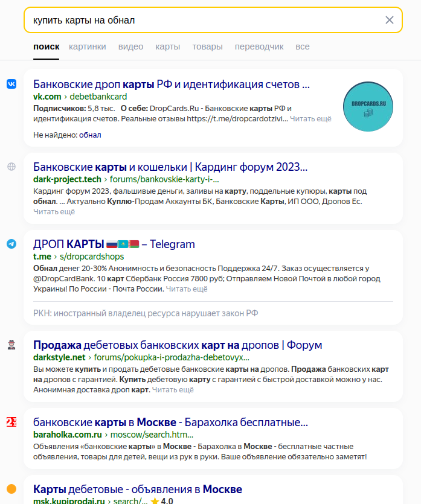The height and width of the screenshot is (504, 421).
Task: Click 'forums/bankovskie-karty-i-...' path link
Action: 164,179
